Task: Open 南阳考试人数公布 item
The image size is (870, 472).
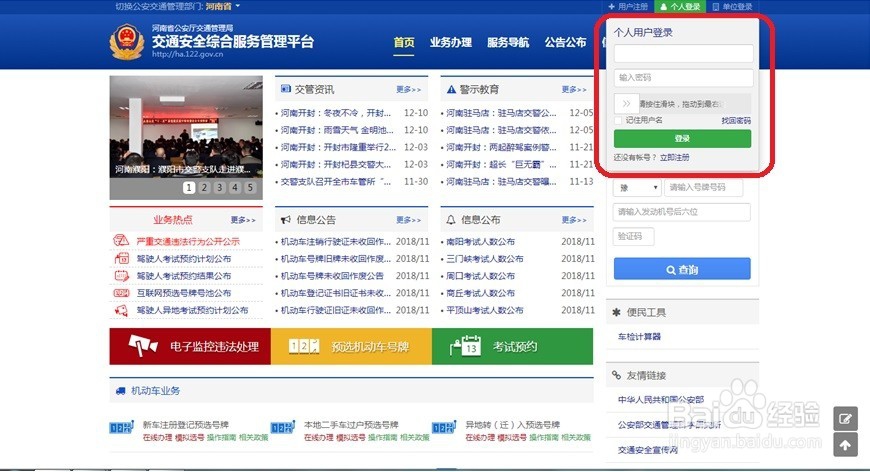Action: click(x=480, y=242)
